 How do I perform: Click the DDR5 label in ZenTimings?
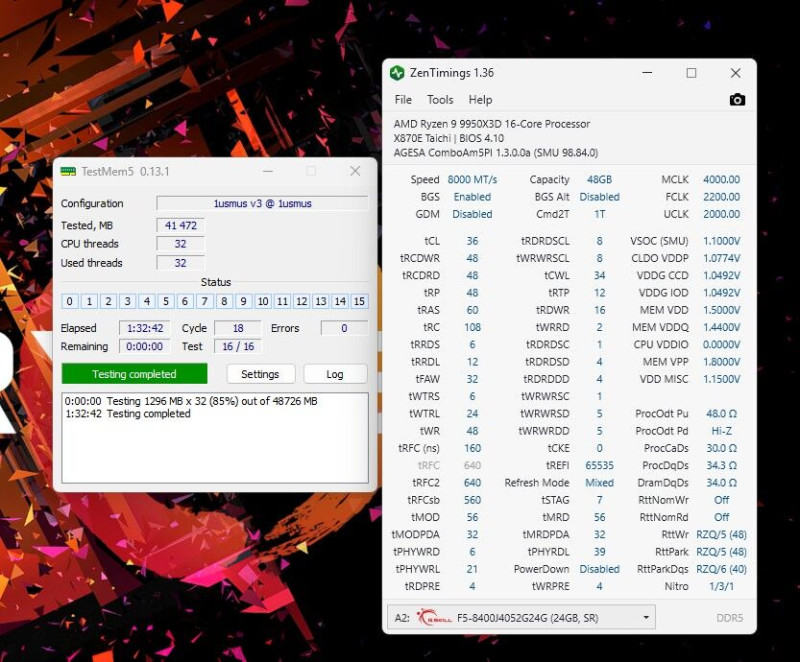[x=730, y=618]
